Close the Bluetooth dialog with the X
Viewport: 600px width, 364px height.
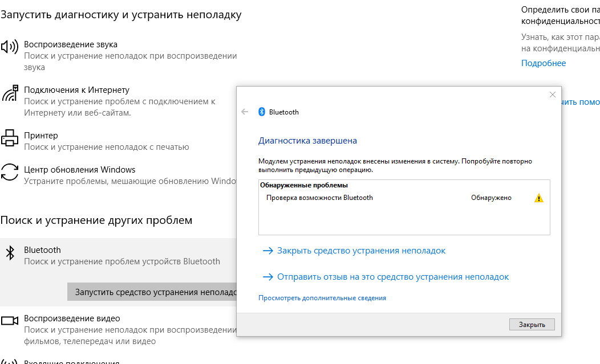pyautogui.click(x=553, y=95)
